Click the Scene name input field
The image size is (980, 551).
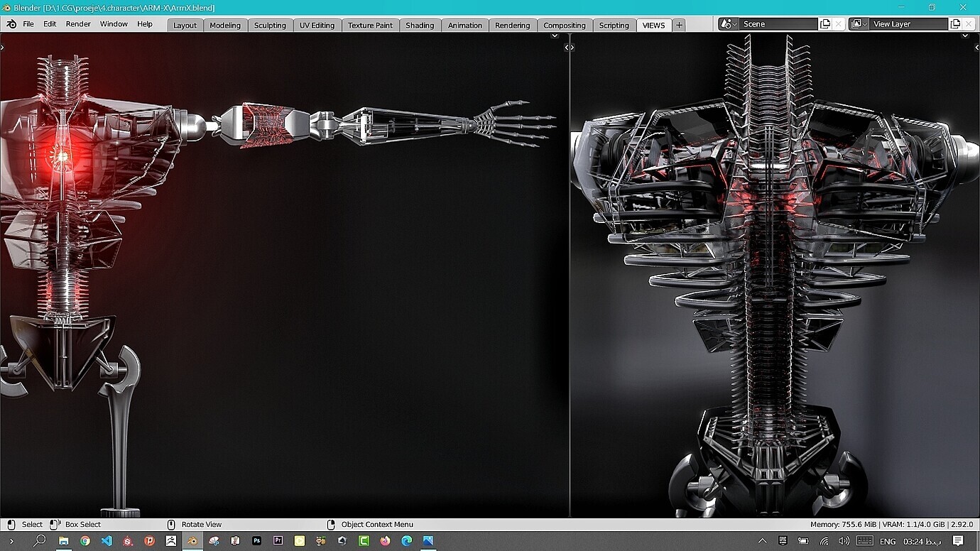tap(778, 23)
